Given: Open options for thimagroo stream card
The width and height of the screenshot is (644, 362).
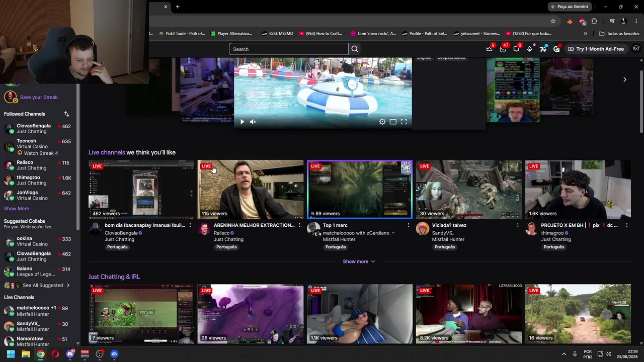Looking at the screenshot, I should (626, 225).
